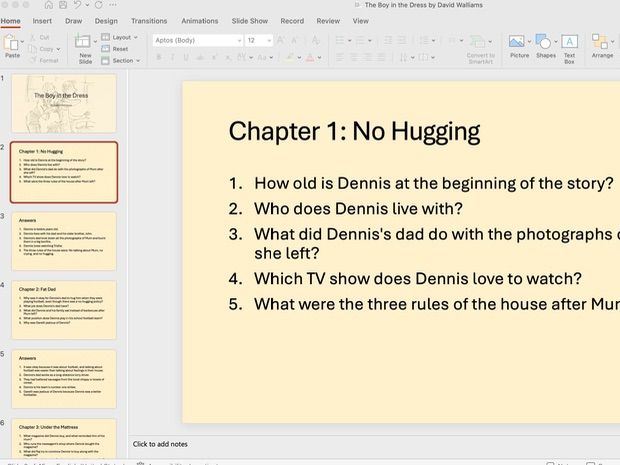Insert a Picture
Screen dimensions: 620x465
[x=519, y=47]
